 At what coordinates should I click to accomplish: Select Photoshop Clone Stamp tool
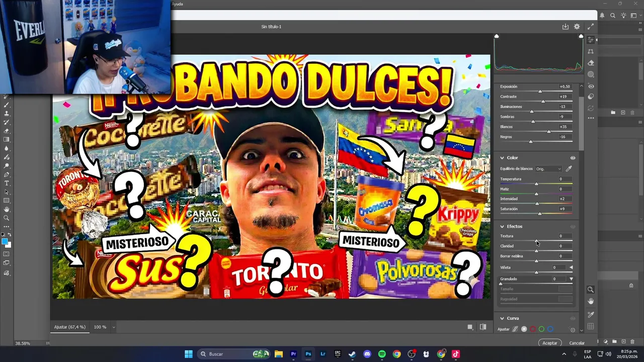[7, 114]
